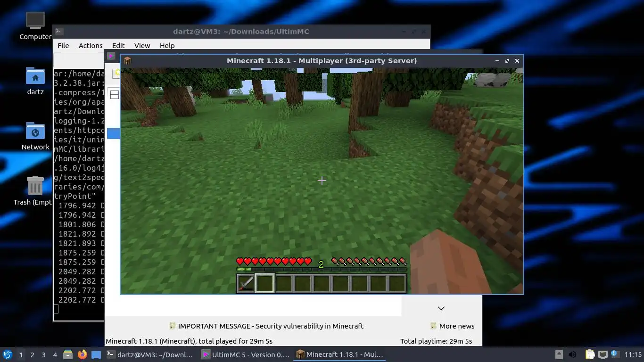Open the network status tray icon
Viewport: 644px width, 362px height.
tap(603, 354)
